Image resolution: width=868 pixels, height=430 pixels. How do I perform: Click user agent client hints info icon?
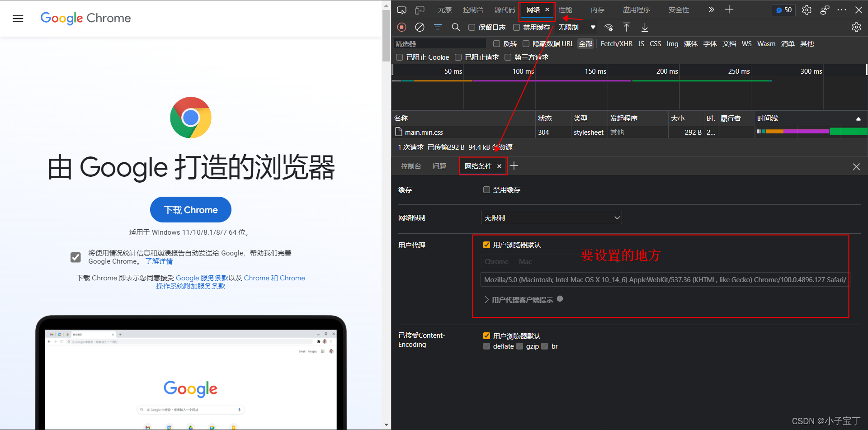pos(560,298)
